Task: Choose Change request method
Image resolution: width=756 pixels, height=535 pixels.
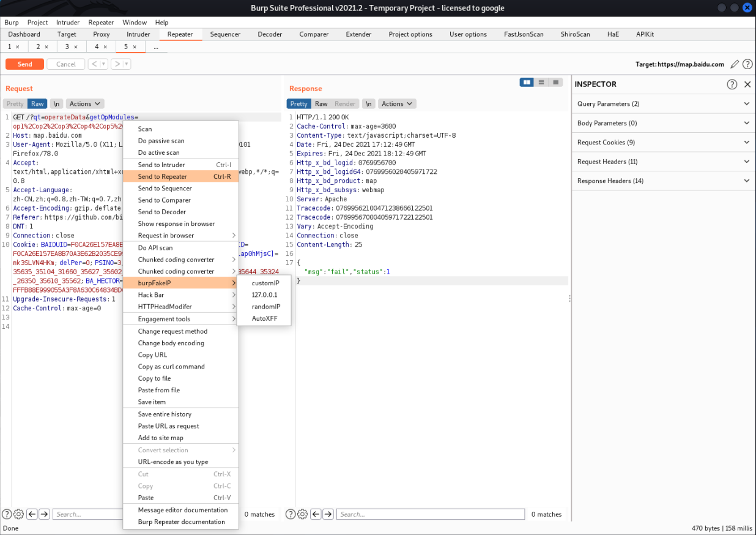Action: 180,331
